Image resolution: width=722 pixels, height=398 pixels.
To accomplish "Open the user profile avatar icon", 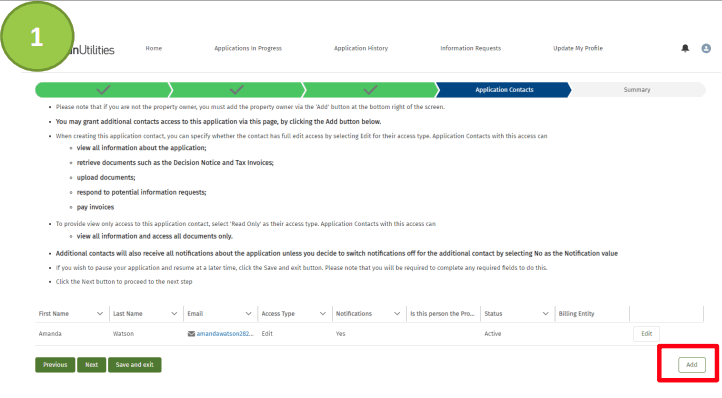I will [706, 48].
